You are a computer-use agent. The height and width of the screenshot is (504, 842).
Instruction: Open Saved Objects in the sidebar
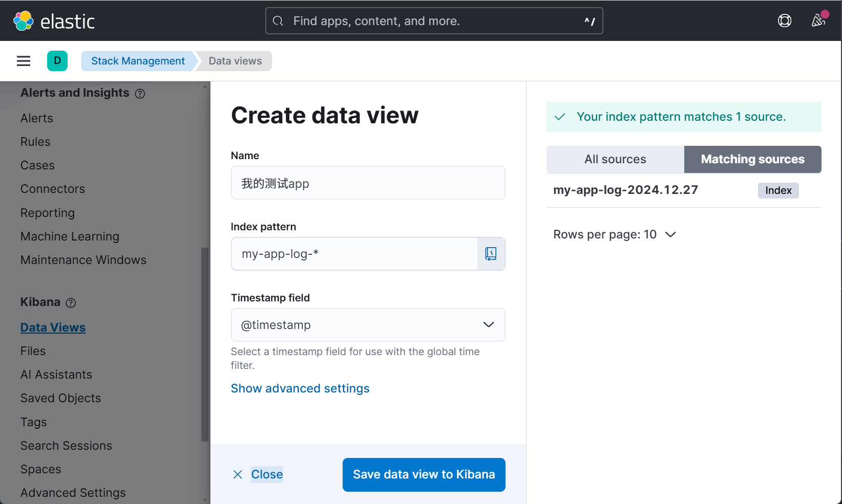pyautogui.click(x=60, y=398)
